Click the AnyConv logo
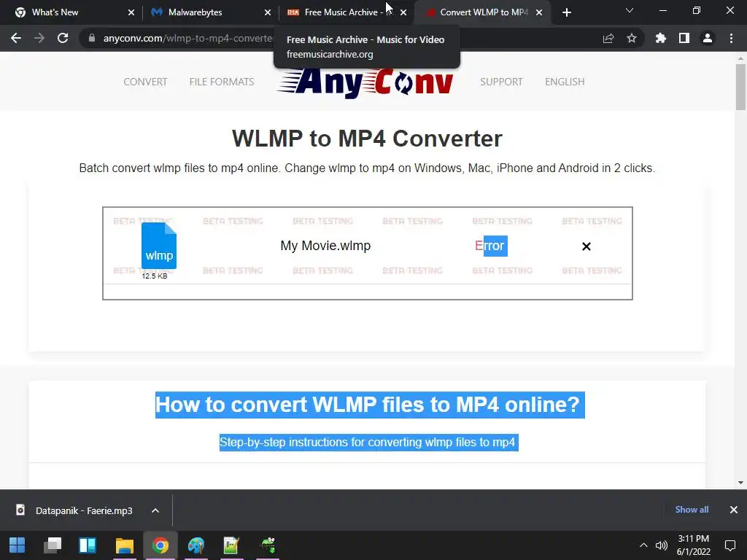Screen dimensions: 747x560 point(365,83)
